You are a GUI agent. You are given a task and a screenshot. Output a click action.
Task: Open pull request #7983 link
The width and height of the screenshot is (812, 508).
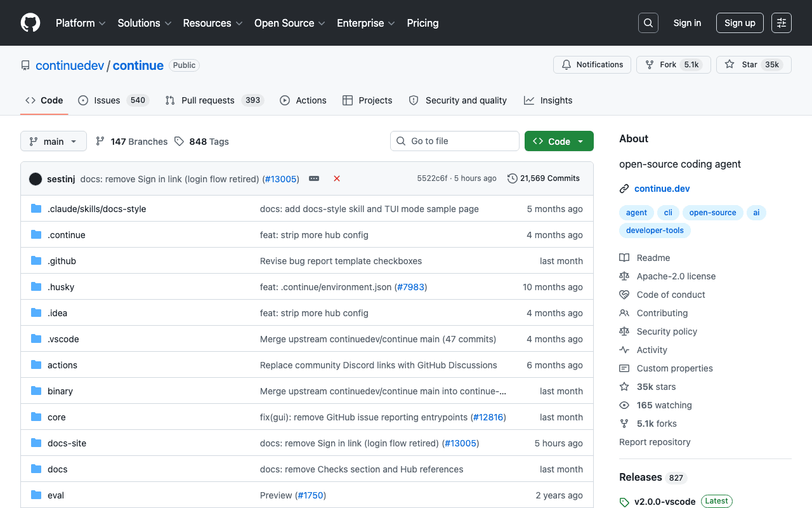(410, 287)
